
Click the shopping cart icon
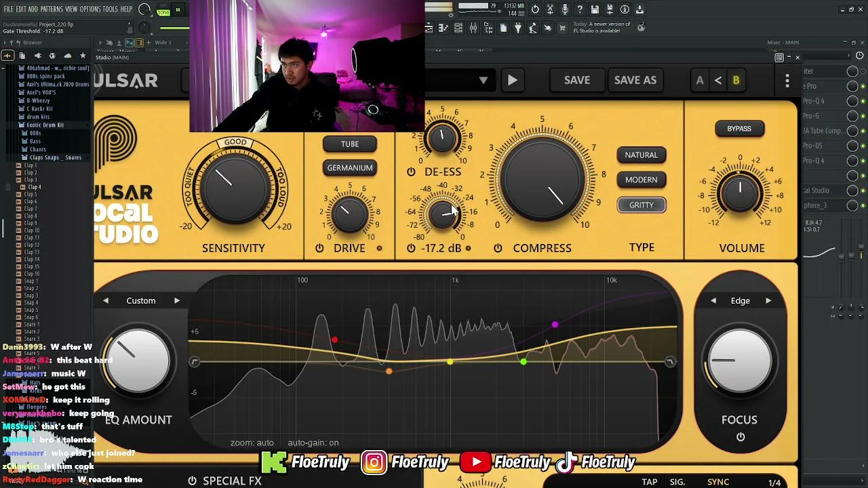[562, 28]
